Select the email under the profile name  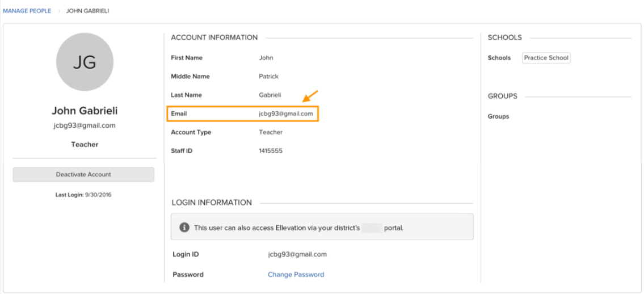point(85,125)
